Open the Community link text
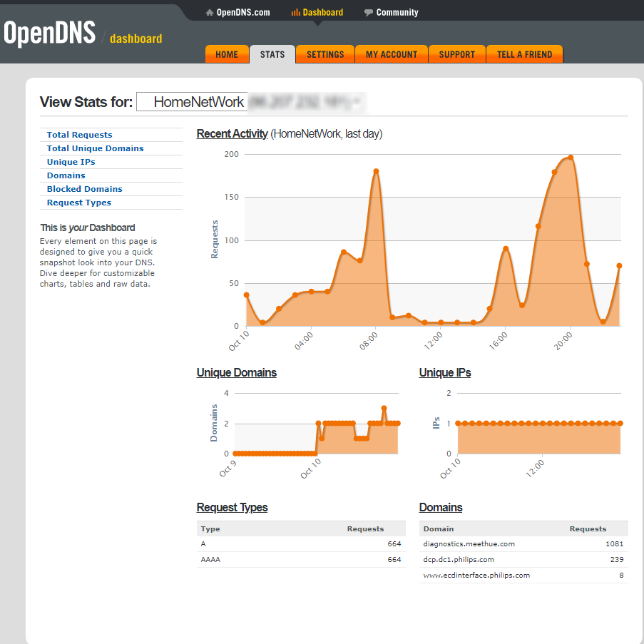This screenshot has width=644, height=644. 397,13
